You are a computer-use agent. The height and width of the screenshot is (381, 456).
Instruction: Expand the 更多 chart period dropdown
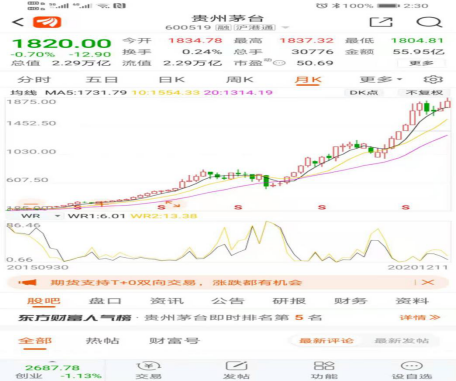(381, 80)
